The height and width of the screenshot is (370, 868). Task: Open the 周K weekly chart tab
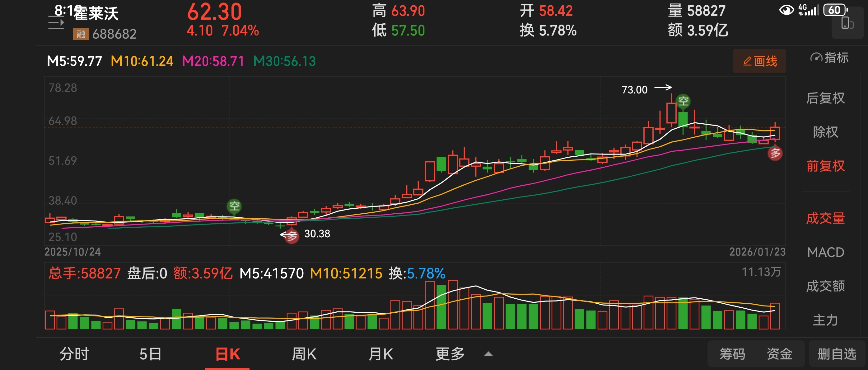[304, 354]
